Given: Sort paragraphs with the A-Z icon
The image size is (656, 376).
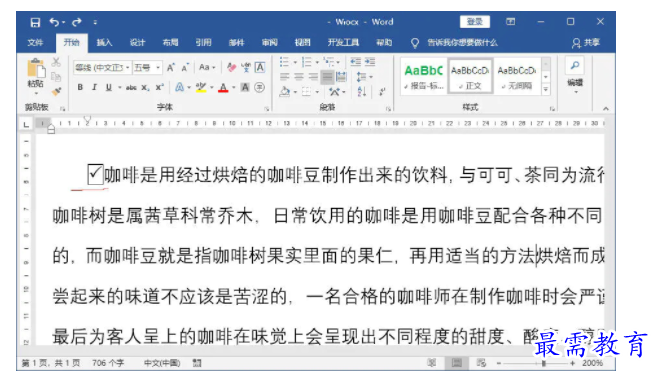Looking at the screenshot, I should tap(362, 91).
